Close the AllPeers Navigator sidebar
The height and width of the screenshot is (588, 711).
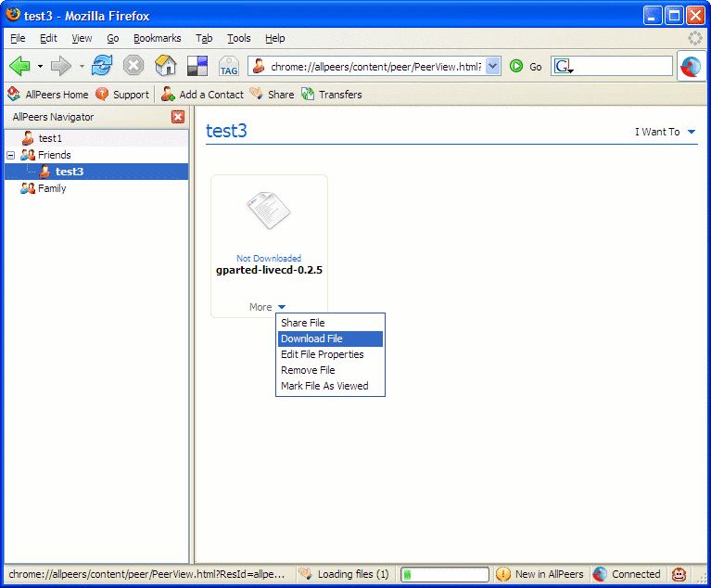point(178,117)
